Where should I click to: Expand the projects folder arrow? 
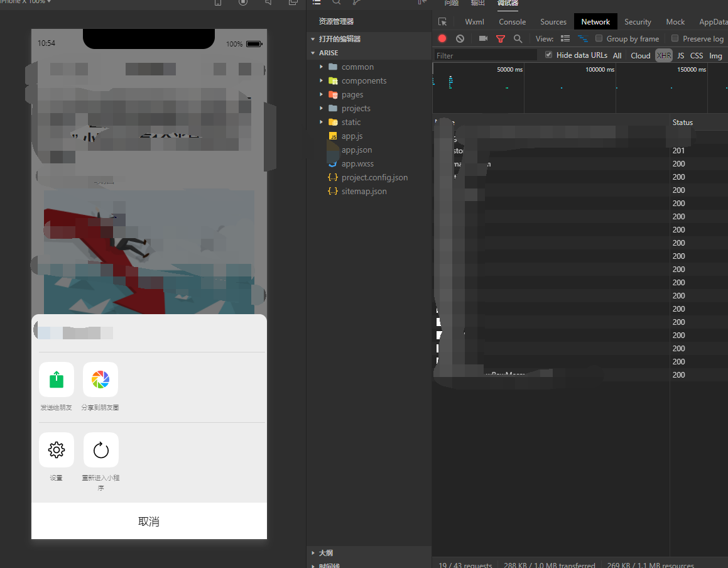(321, 108)
